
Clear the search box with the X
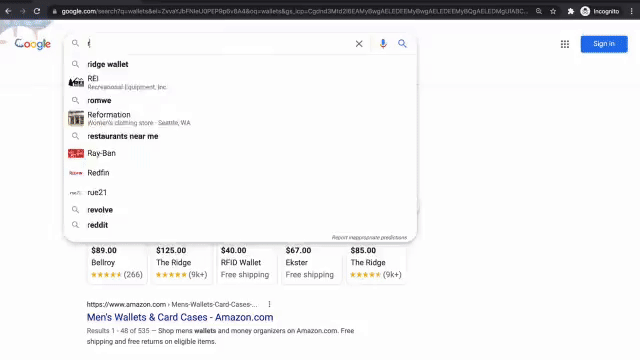pyautogui.click(x=359, y=44)
